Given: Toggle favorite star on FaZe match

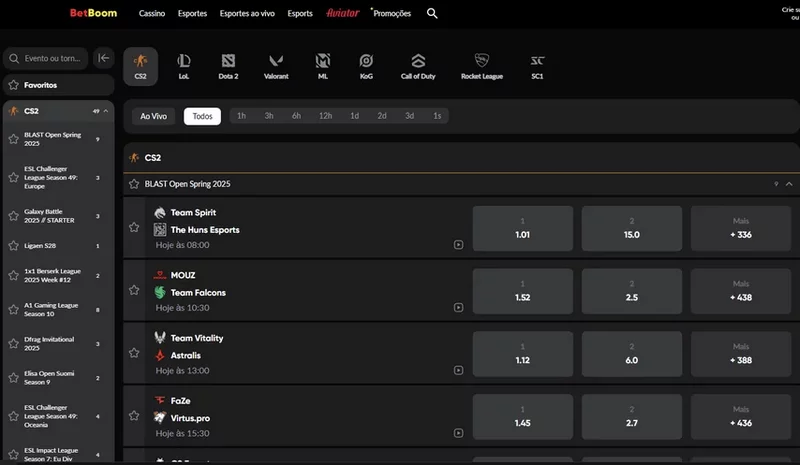Looking at the screenshot, I should pos(134,415).
